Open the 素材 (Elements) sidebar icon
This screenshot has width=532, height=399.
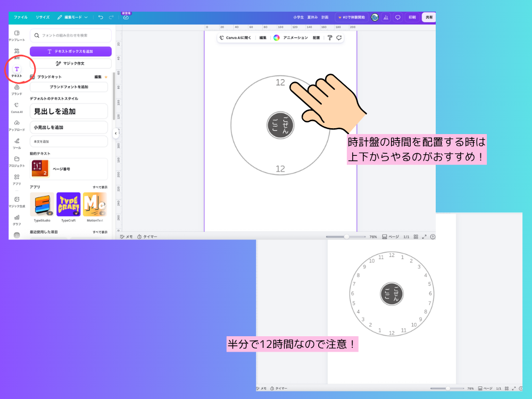(x=16, y=53)
